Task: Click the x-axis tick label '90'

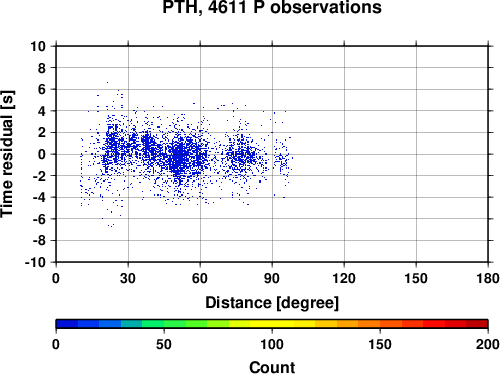Action: click(x=272, y=278)
